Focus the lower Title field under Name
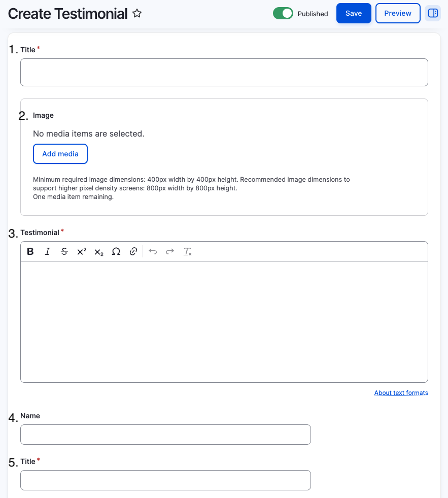The width and height of the screenshot is (448, 498). coord(165,480)
